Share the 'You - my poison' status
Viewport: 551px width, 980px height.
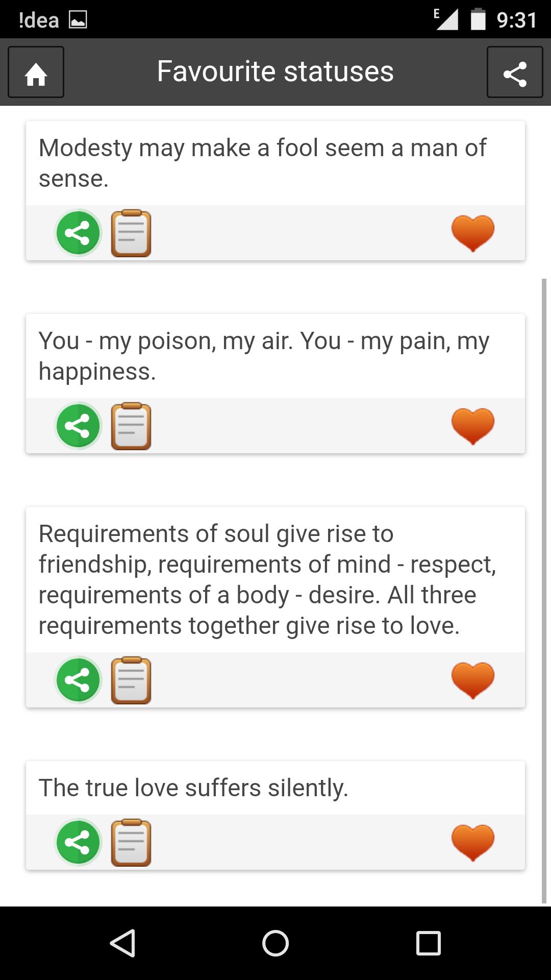[77, 425]
